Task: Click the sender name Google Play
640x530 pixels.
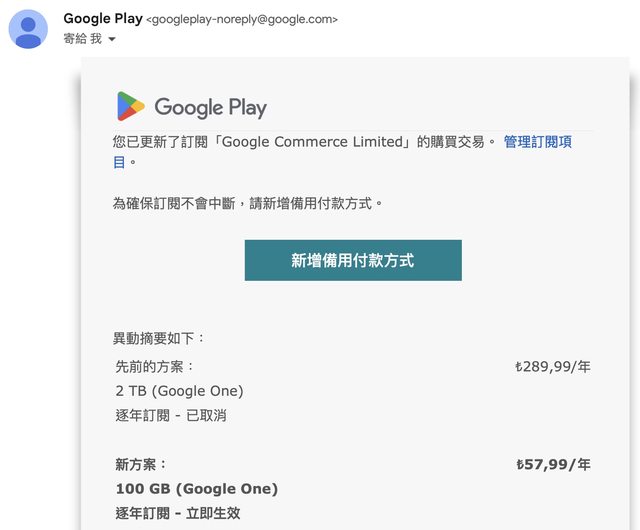Action: 102,18
